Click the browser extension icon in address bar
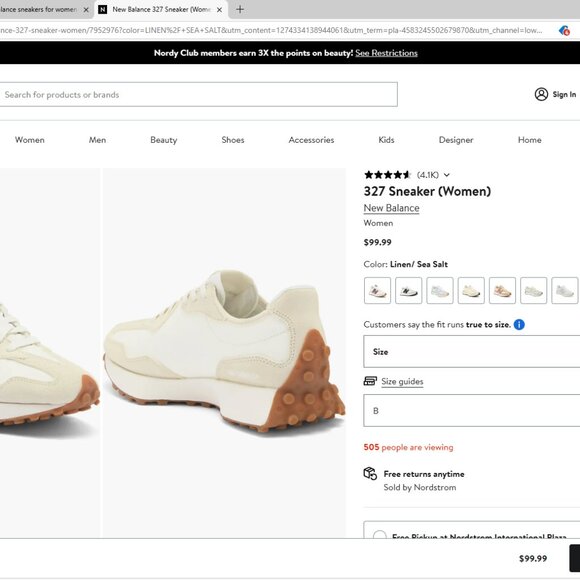 pos(564,30)
